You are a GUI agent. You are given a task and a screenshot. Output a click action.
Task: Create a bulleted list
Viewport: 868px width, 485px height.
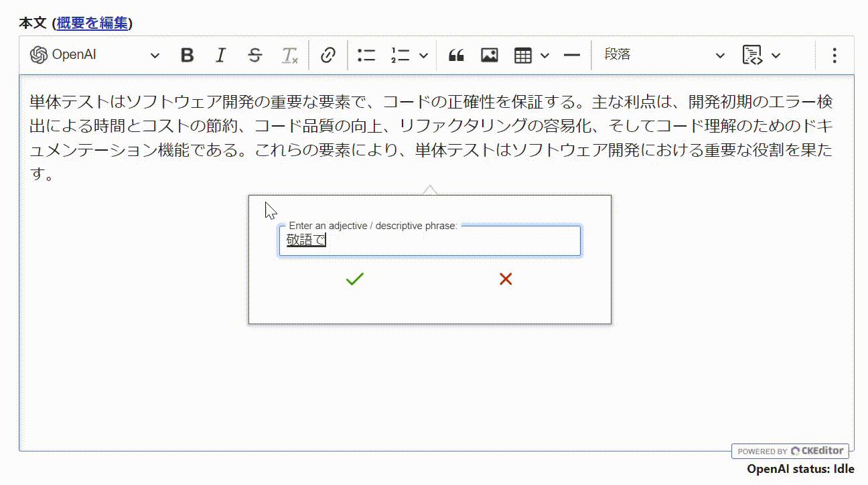click(366, 56)
